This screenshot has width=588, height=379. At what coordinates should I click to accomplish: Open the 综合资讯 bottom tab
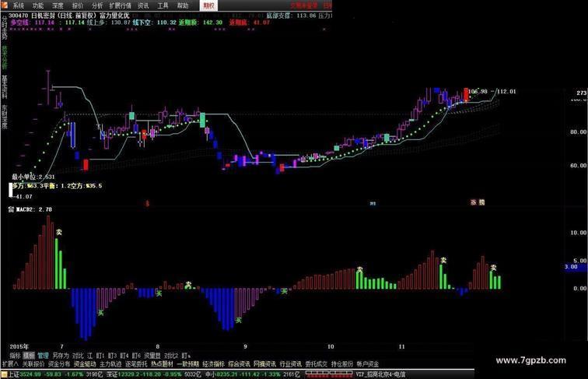(x=240, y=364)
